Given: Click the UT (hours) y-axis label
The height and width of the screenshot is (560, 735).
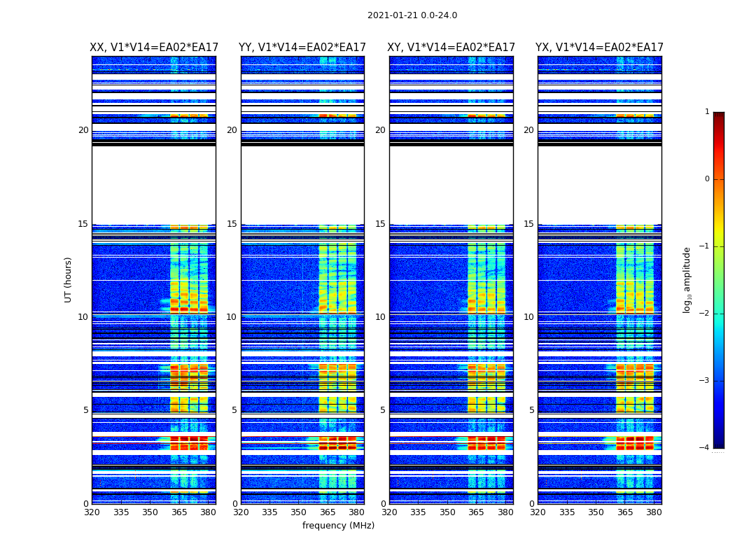Looking at the screenshot, I should click(x=69, y=279).
